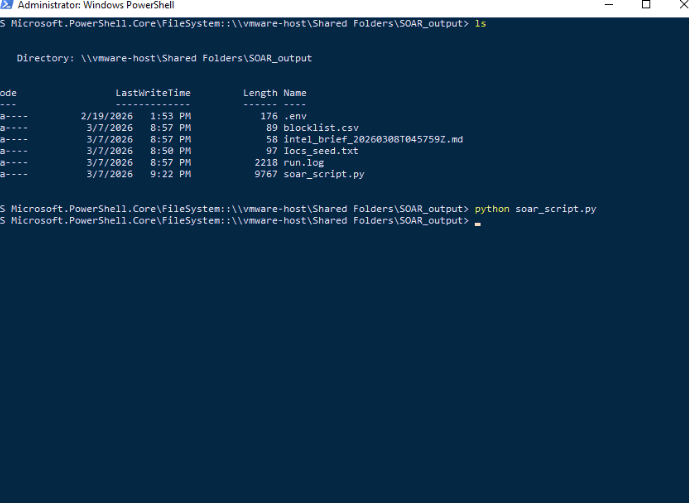Click the LastWriteTime column header
This screenshot has width=689, height=503.
(152, 93)
